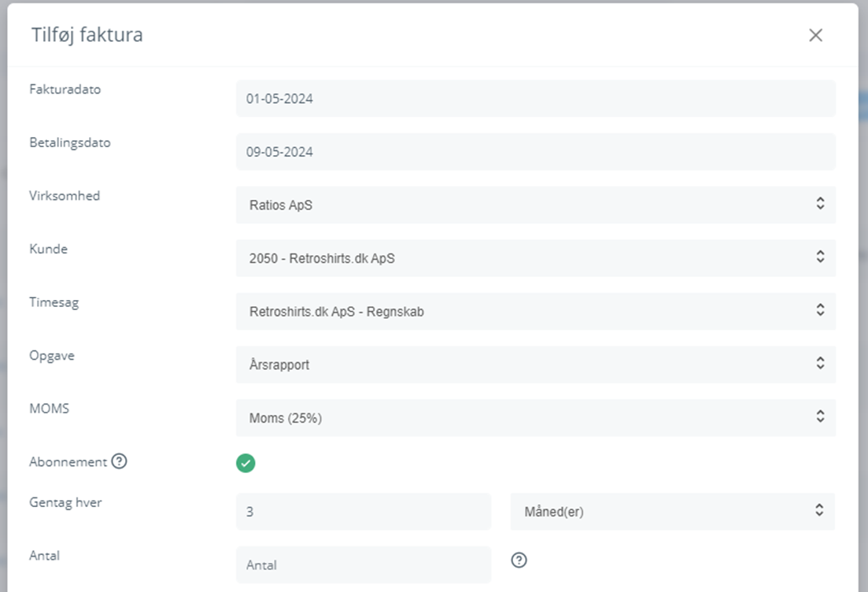Uncheck the green Abonnement checkbox
The width and height of the screenshot is (868, 592).
[246, 463]
